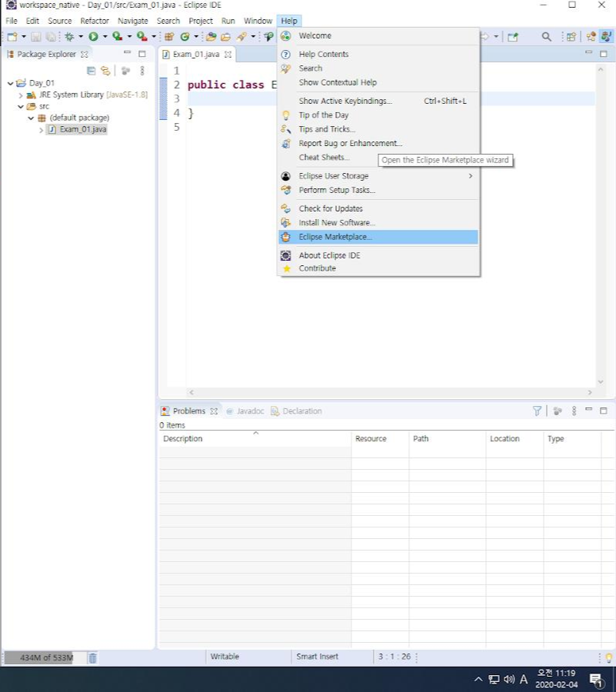This screenshot has width=616, height=692.
Task: Select the Problems tab
Action: [189, 411]
